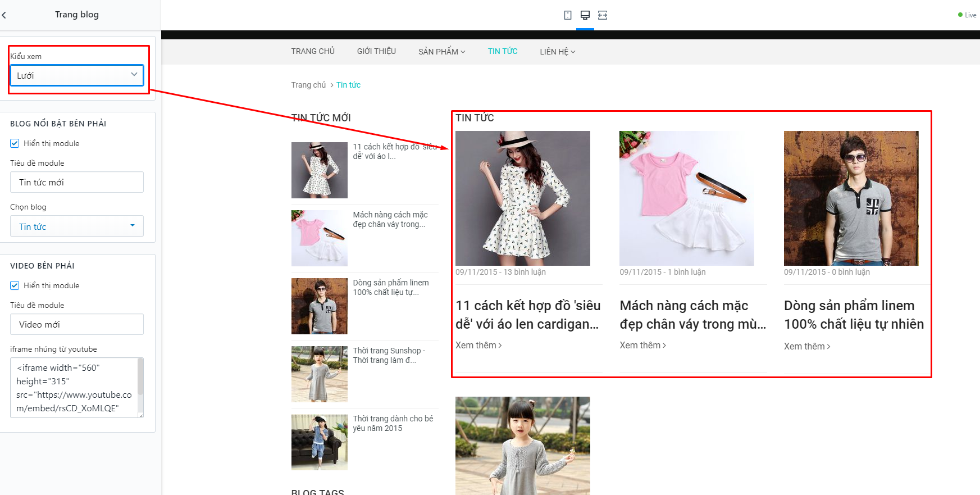This screenshot has width=980, height=495.
Task: Open the Kiểu xem Lưới dropdown
Action: point(77,75)
